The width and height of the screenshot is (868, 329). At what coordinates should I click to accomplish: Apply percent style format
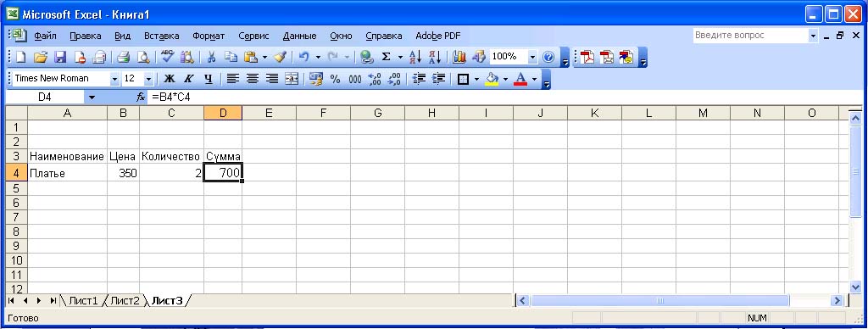[336, 79]
